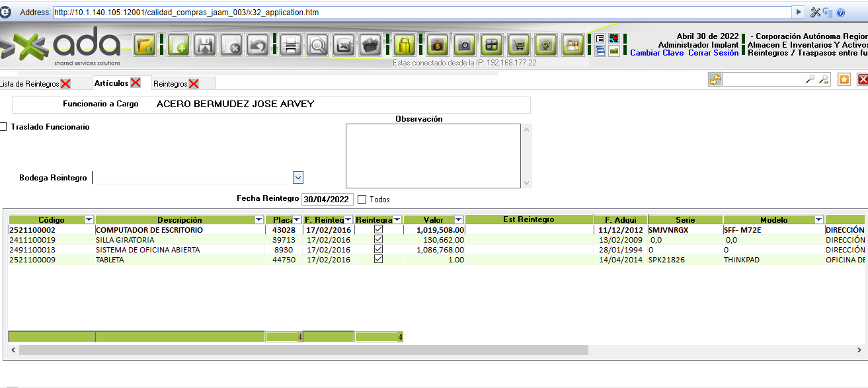This screenshot has width=868, height=388.
Task: Enable the Traslado Funcionario checkbox
Action: tap(5, 127)
